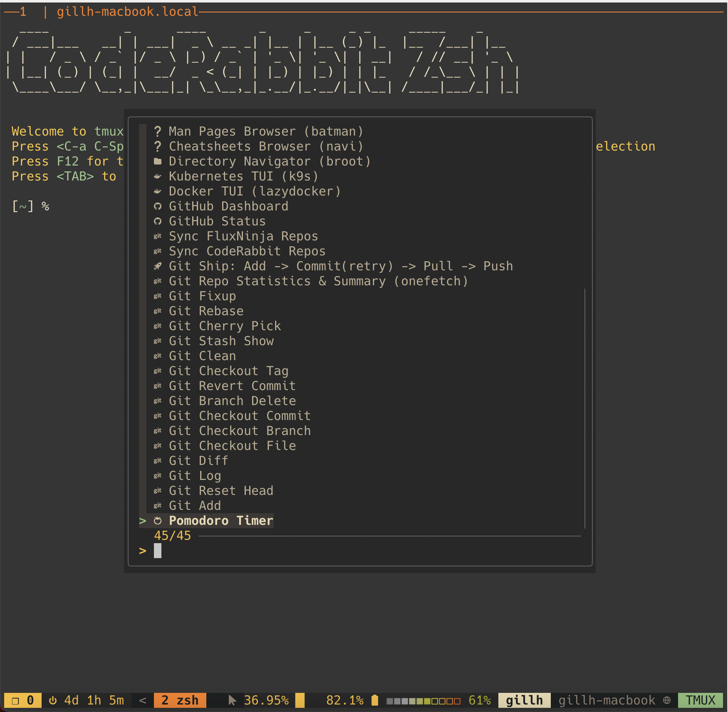Click the [~] % shell prompt
The height and width of the screenshot is (712, 728).
pos(30,206)
